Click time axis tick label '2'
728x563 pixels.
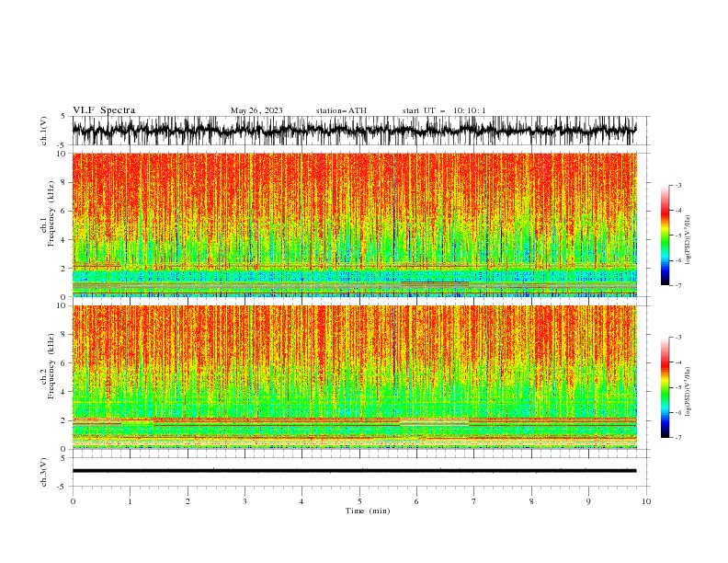188,501
